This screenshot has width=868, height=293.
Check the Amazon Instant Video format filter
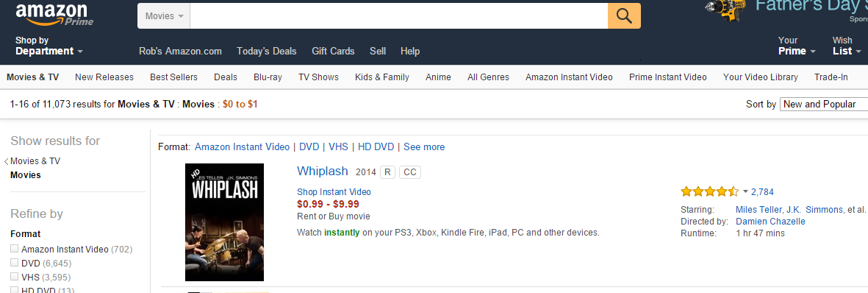pyautogui.click(x=15, y=249)
